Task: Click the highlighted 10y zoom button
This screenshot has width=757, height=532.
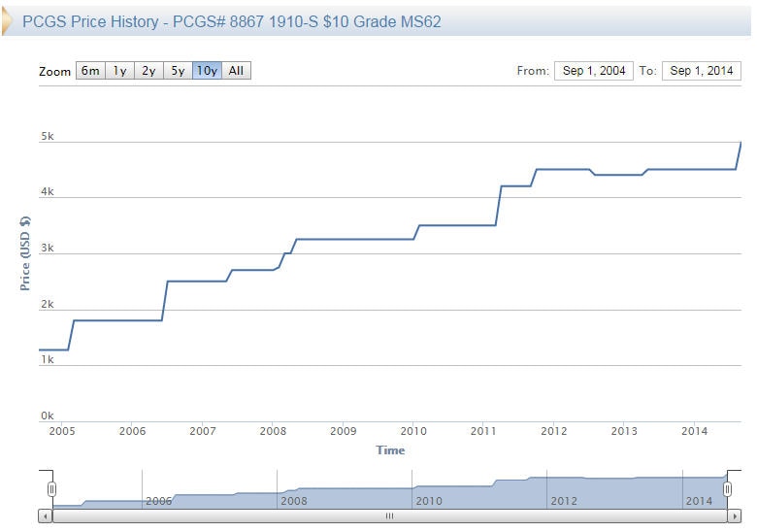Action: tap(207, 71)
